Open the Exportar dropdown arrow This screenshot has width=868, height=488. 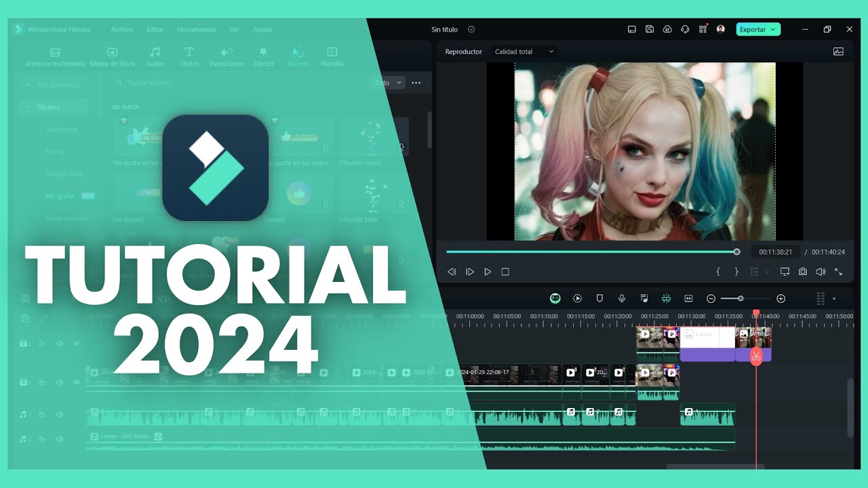pyautogui.click(x=773, y=29)
